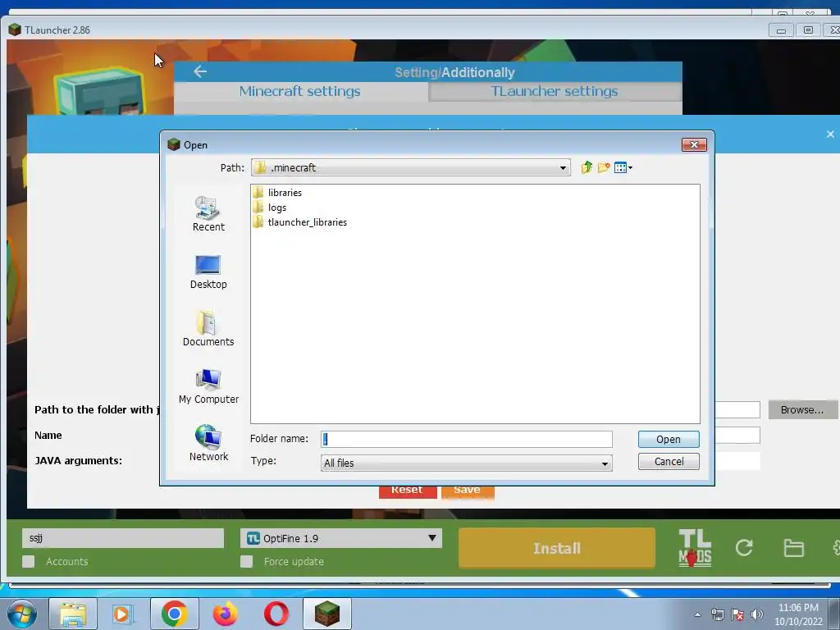
Task: Click the Browse... button in TLauncher
Action: [801, 410]
